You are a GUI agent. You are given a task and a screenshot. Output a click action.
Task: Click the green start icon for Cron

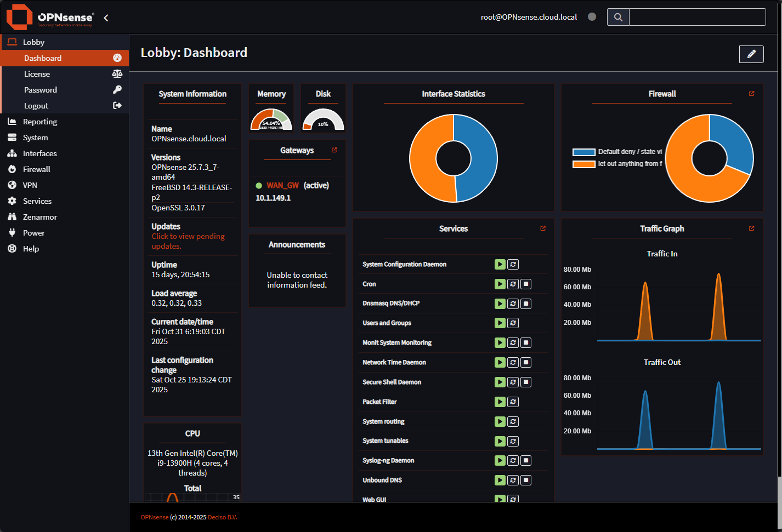[500, 284]
